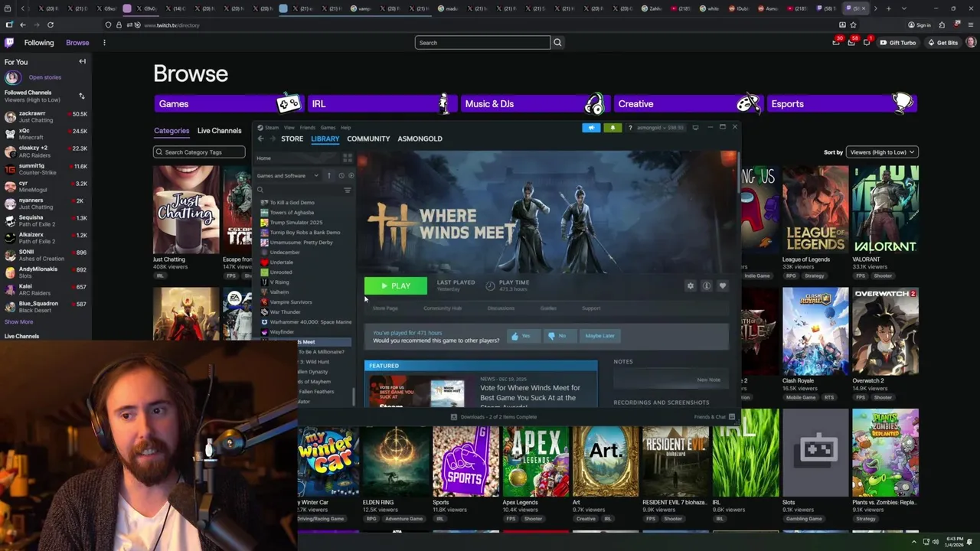Open the Steam Games menu
The height and width of the screenshot is (551, 980).
click(x=328, y=128)
